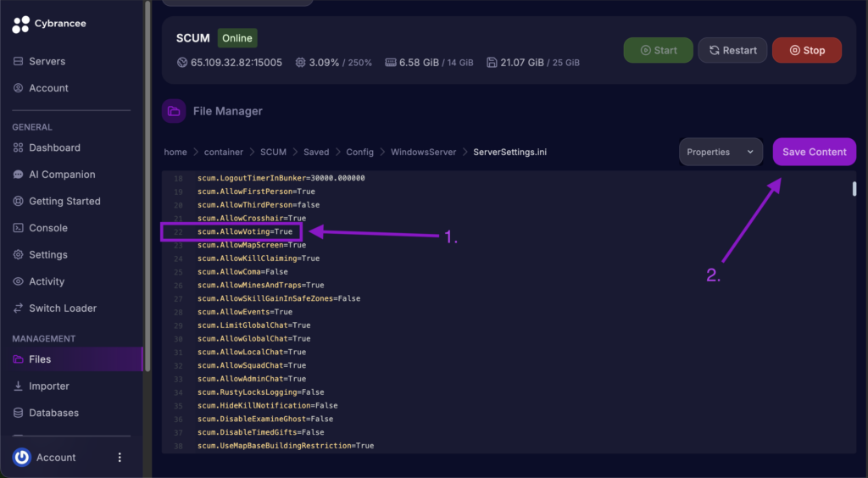Viewport: 868px width, 478px height.
Task: Open Activity in the sidebar
Action: tap(47, 281)
